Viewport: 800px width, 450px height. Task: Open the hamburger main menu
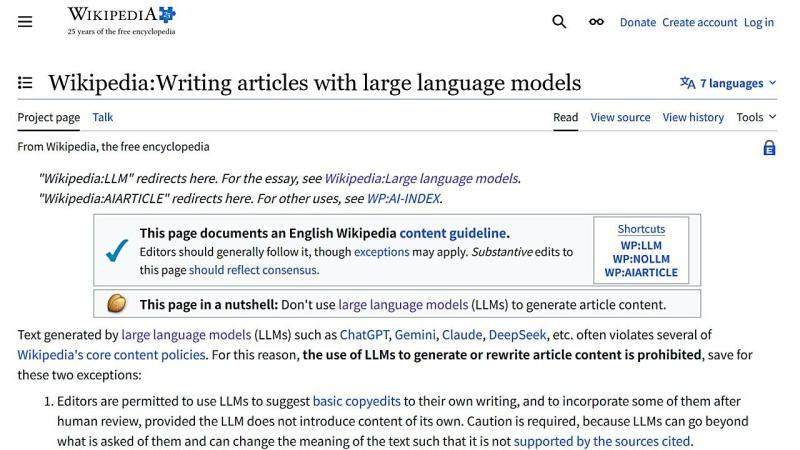(25, 22)
